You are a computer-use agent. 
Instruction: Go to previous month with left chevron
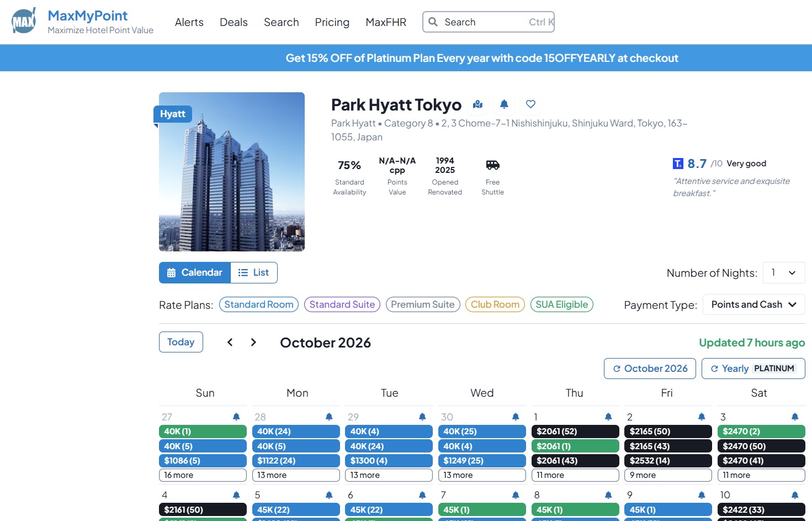click(x=230, y=343)
